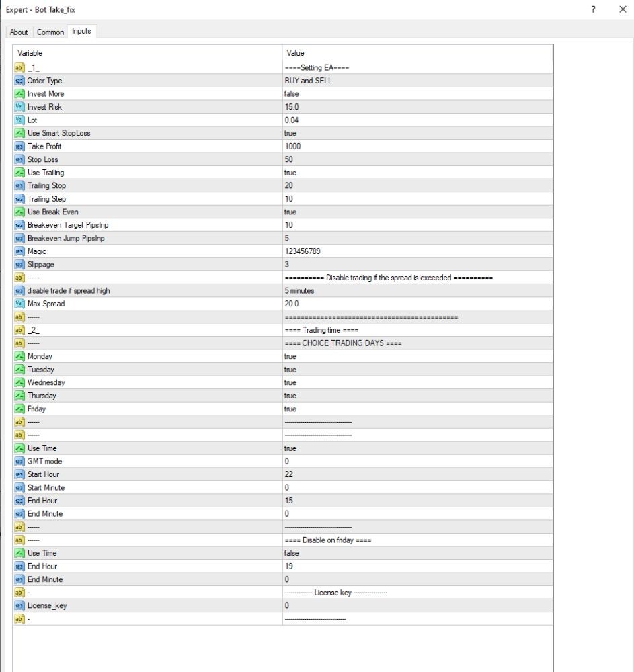Switch to the About tab
634x672 pixels.
point(19,32)
